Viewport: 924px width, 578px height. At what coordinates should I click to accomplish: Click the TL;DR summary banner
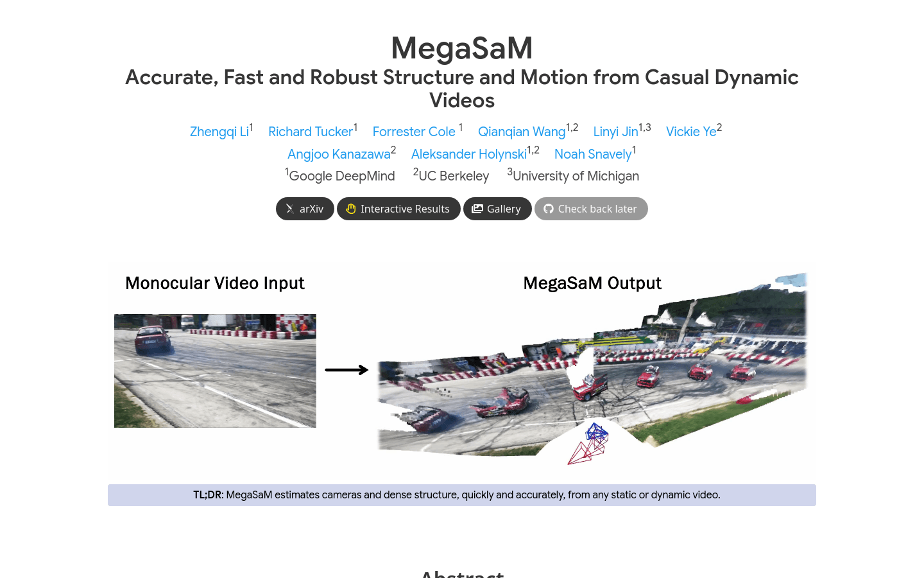pyautogui.click(x=462, y=495)
